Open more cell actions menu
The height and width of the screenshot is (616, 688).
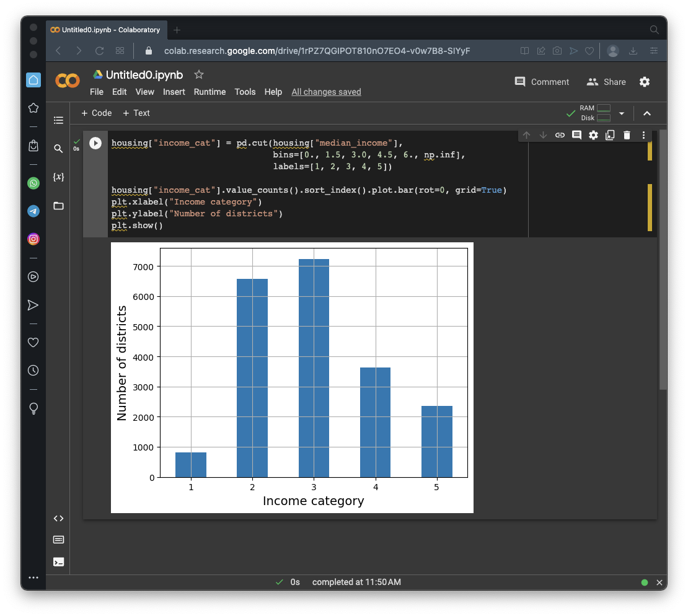[643, 135]
